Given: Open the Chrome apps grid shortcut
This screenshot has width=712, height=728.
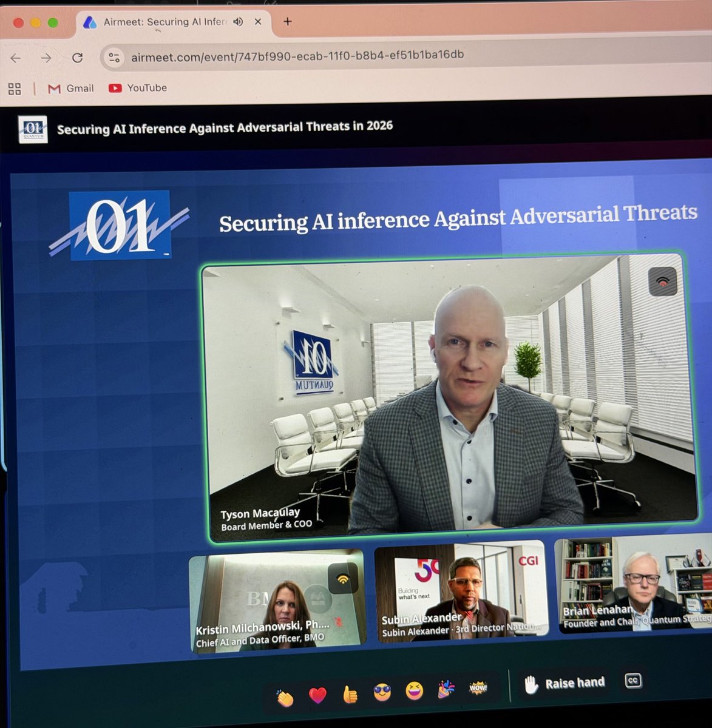Looking at the screenshot, I should [15, 89].
